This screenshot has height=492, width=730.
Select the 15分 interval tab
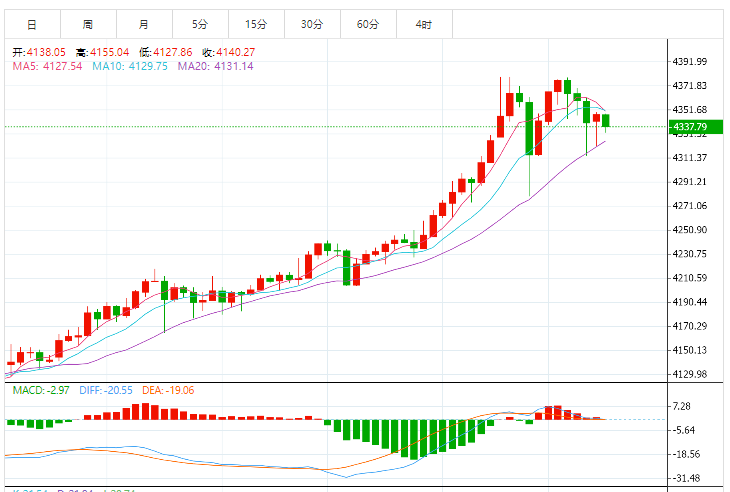(256, 23)
